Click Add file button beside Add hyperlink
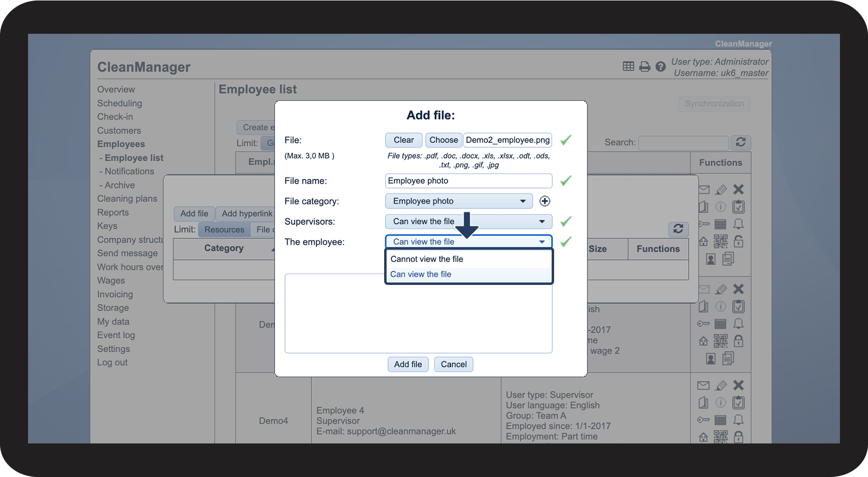Viewport: 868px width, 477px height. click(x=194, y=214)
